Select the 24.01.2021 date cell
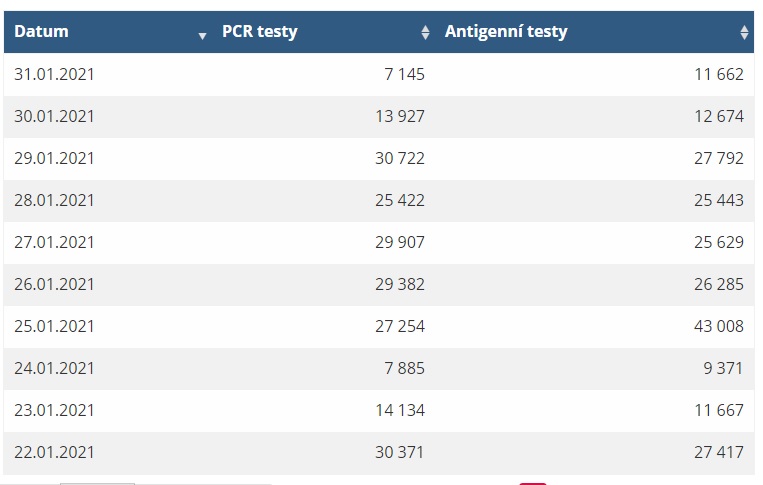 coord(54,368)
